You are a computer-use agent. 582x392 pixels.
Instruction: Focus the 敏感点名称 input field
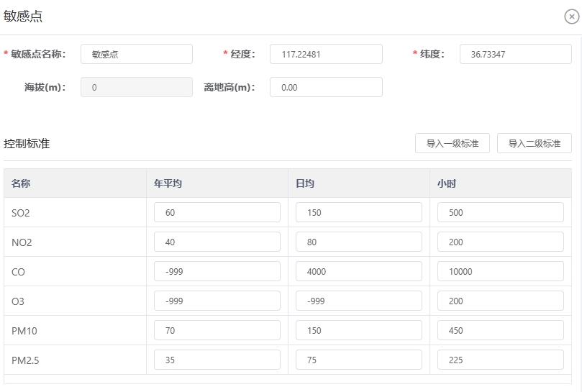[137, 54]
